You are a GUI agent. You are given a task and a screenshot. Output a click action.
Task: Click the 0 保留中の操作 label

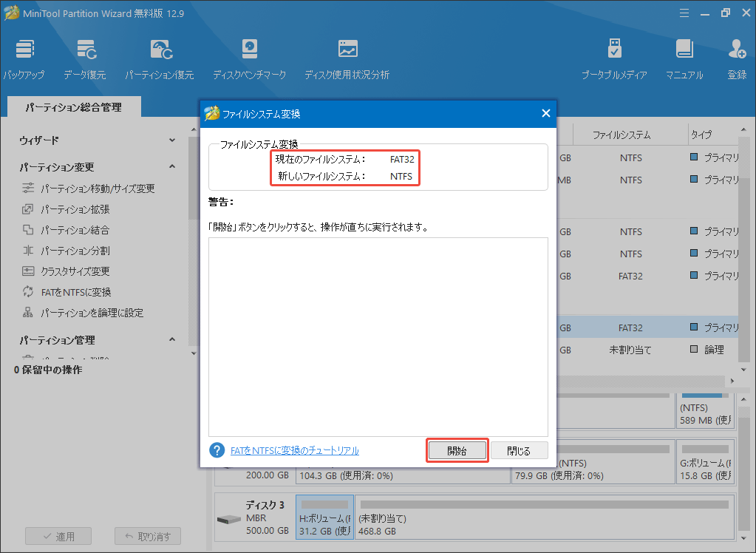[48, 370]
